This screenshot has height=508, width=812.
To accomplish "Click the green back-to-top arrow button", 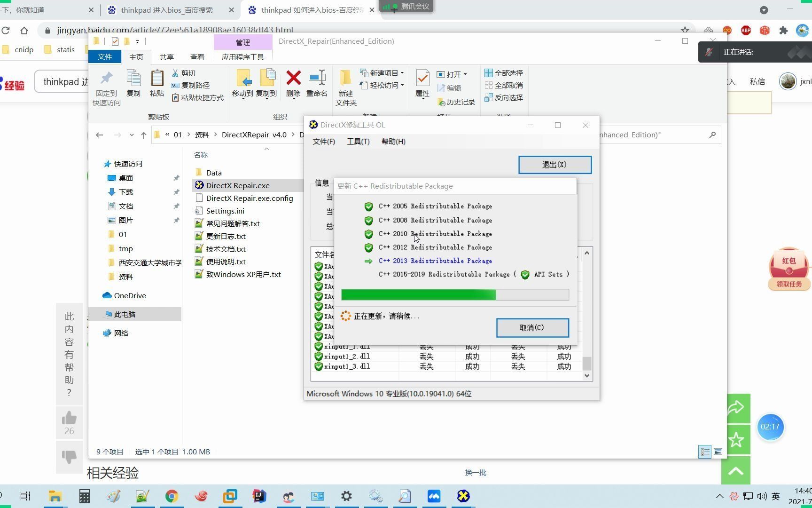I will point(736,471).
